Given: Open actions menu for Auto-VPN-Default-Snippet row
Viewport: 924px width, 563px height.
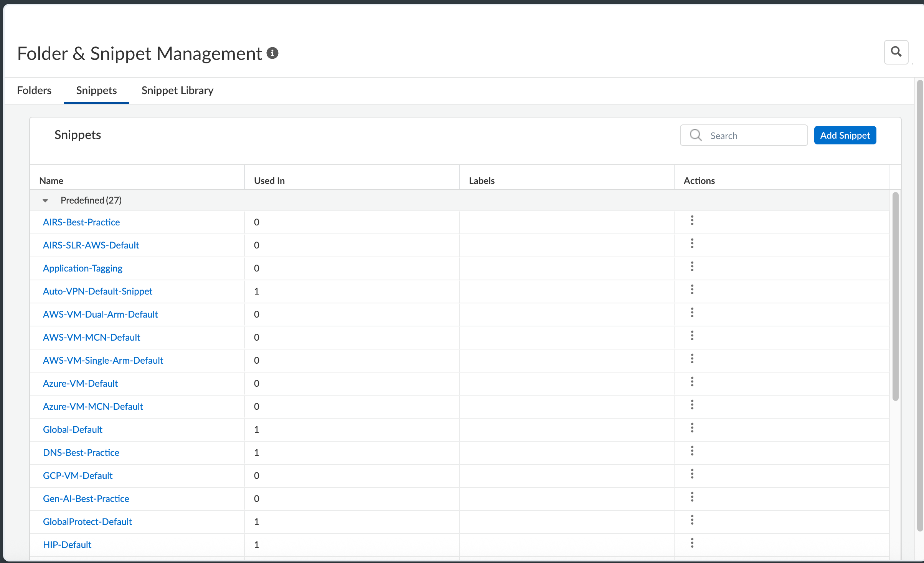Looking at the screenshot, I should [x=692, y=290].
